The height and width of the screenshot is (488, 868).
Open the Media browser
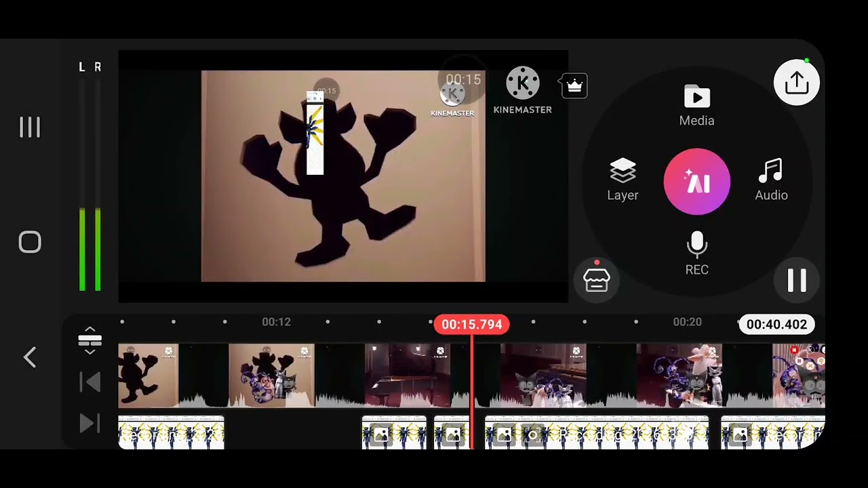[x=696, y=106]
